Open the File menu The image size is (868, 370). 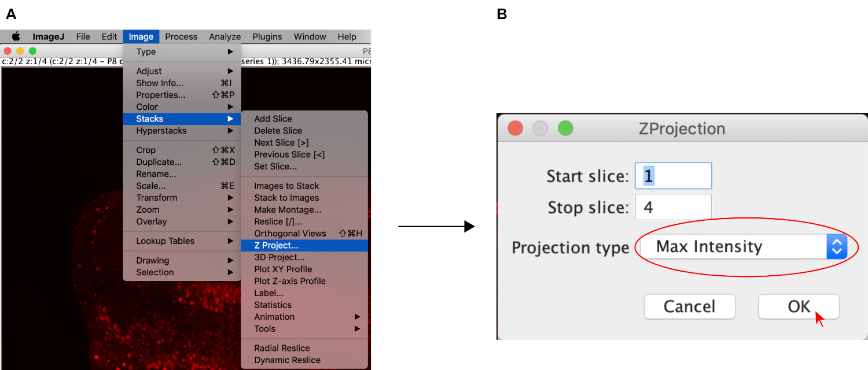(83, 36)
